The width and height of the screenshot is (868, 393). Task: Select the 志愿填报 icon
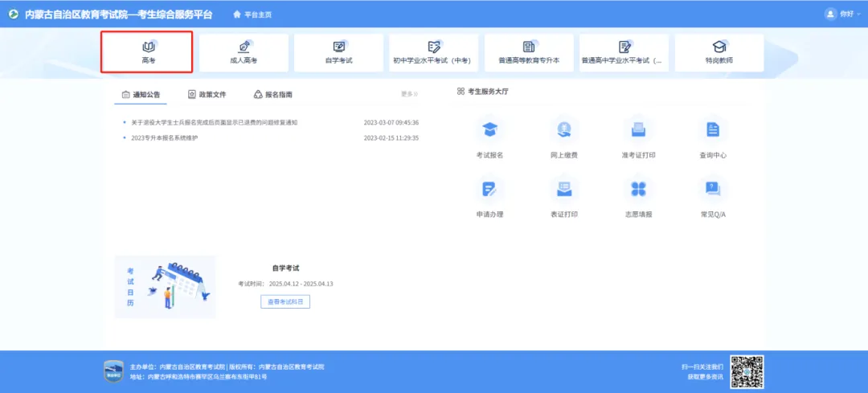coord(638,190)
